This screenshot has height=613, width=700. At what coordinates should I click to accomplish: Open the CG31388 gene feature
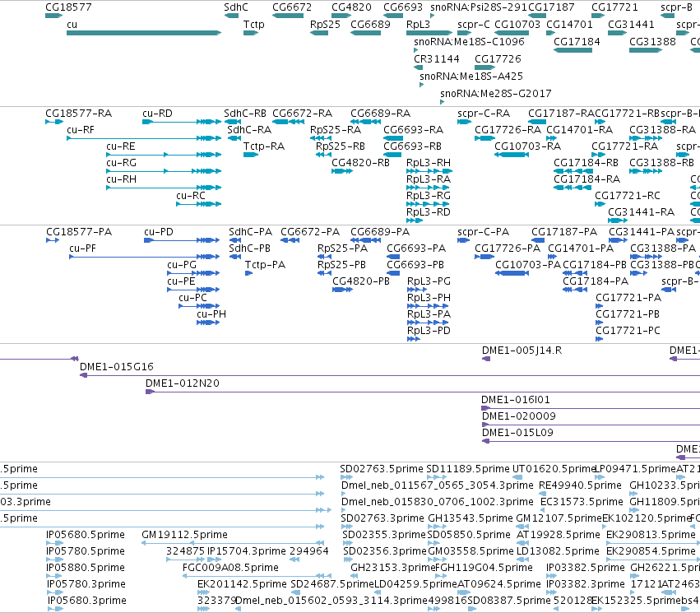[646, 50]
